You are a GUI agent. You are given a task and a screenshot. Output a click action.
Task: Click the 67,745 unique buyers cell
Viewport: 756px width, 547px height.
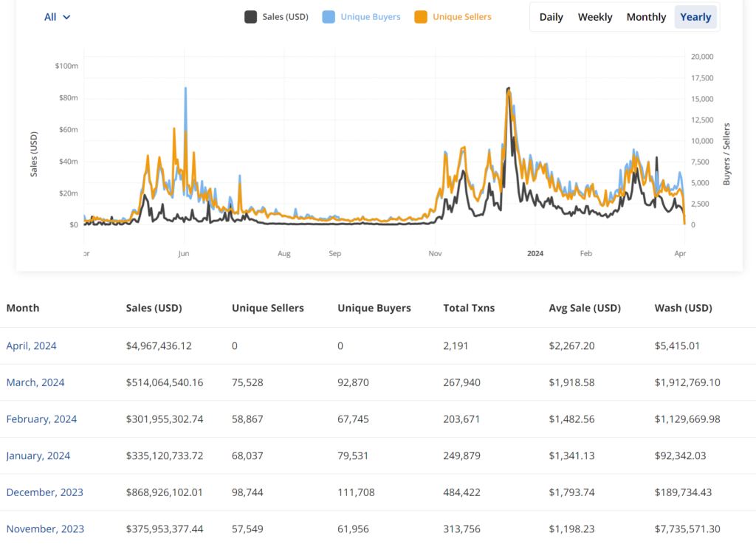(353, 419)
